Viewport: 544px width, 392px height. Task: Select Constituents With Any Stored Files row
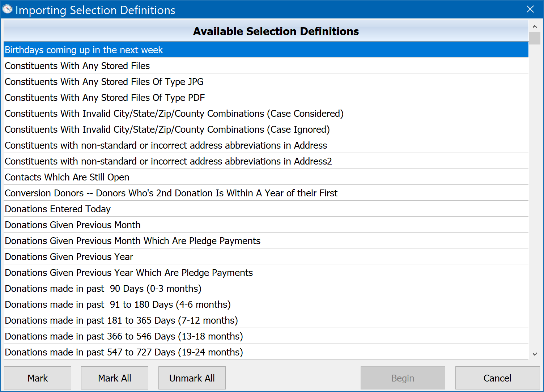(x=266, y=65)
